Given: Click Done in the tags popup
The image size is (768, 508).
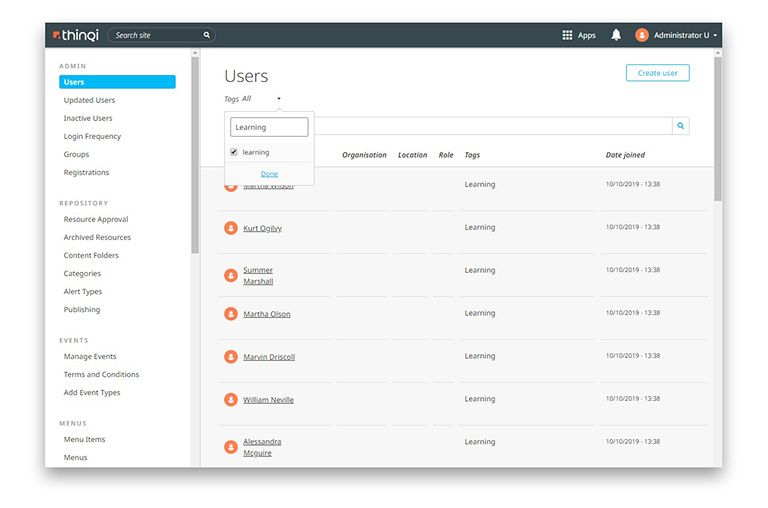Looking at the screenshot, I should (x=269, y=173).
